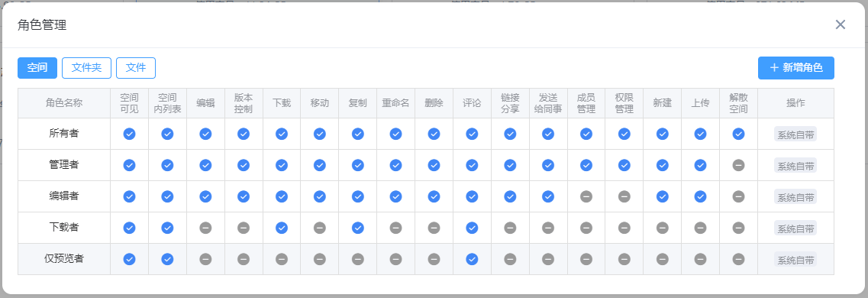Screen dimensions: 868x298
Task: Select the 下载者 role name cell
Action: (x=64, y=228)
